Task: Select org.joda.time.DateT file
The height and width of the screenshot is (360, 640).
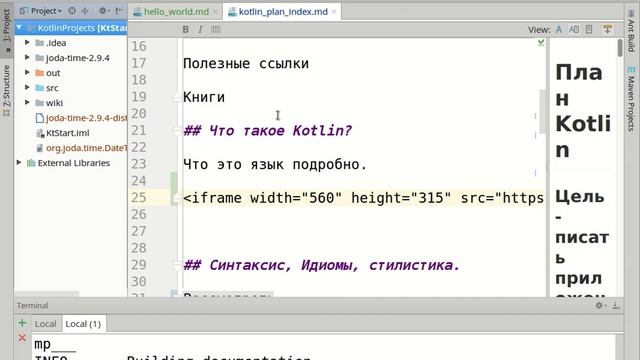Action: (81, 148)
